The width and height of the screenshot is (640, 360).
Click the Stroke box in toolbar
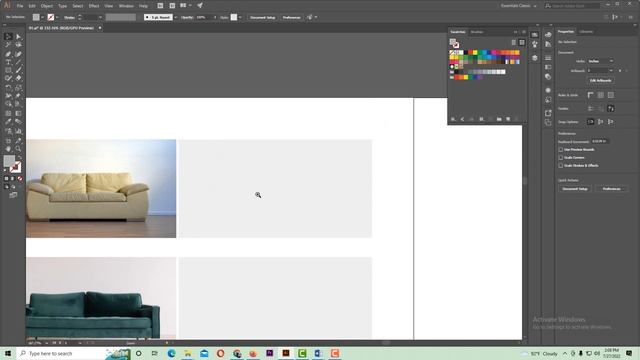click(x=16, y=167)
